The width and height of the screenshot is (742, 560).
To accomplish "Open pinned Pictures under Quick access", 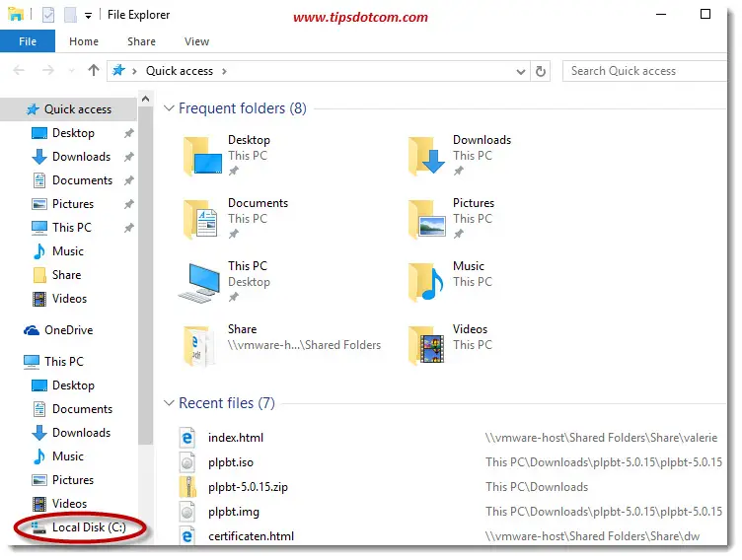I will pos(73,204).
